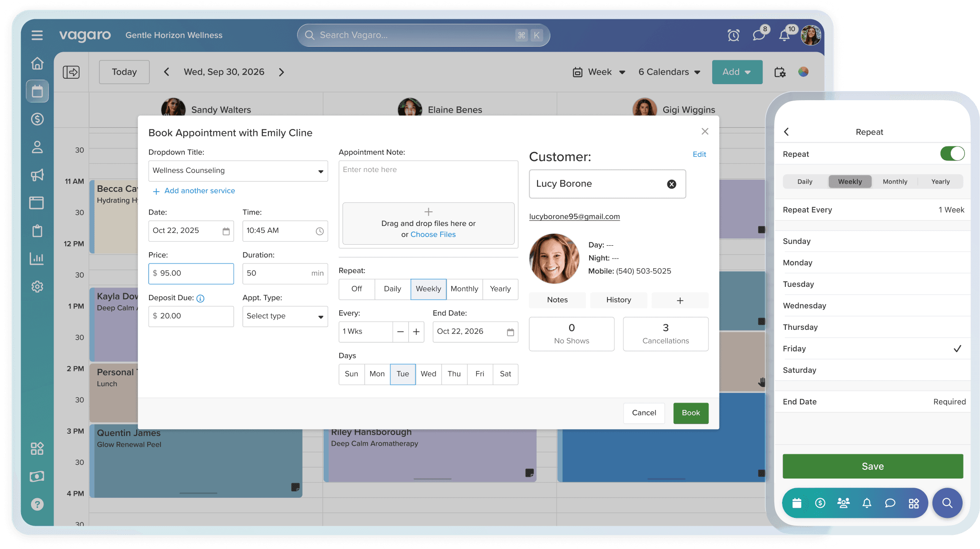Image resolution: width=980 pixels, height=549 pixels.
Task: Open chat messages with 8 badge
Action: 759,35
